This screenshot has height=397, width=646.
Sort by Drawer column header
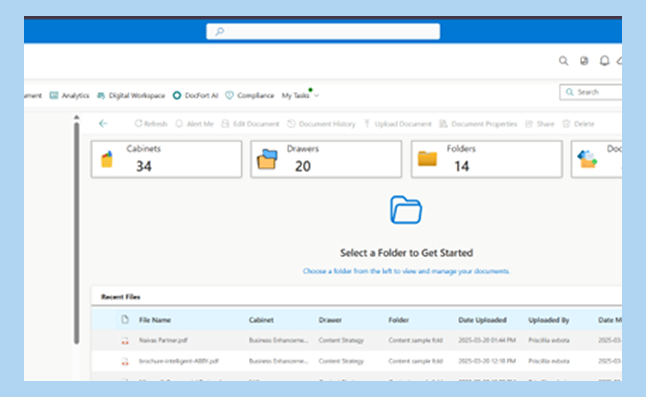tap(330, 320)
